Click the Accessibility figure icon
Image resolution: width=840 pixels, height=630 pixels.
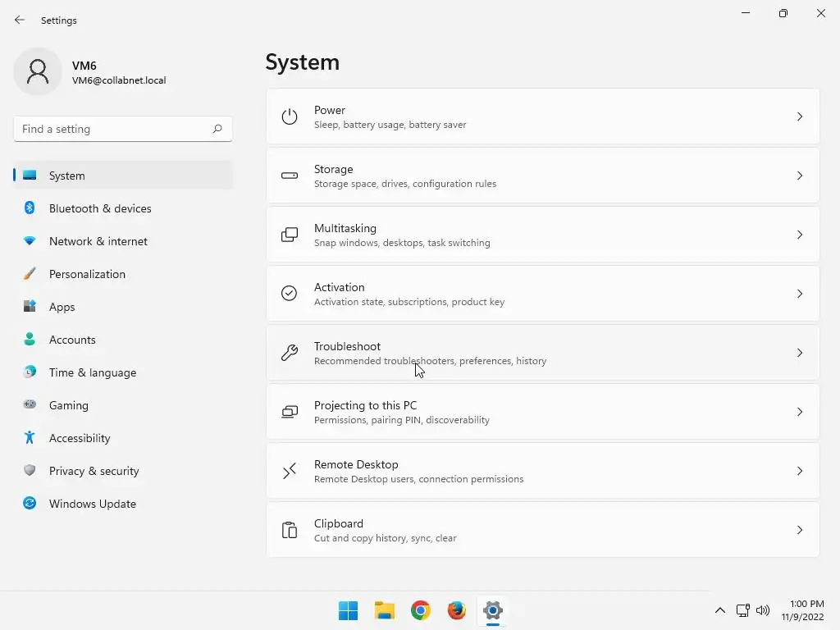click(x=30, y=438)
